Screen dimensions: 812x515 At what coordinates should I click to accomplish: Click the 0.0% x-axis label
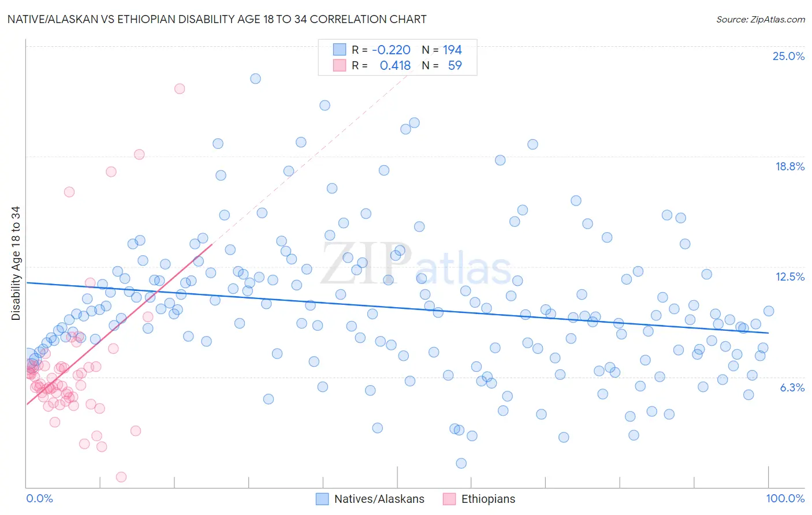39,498
